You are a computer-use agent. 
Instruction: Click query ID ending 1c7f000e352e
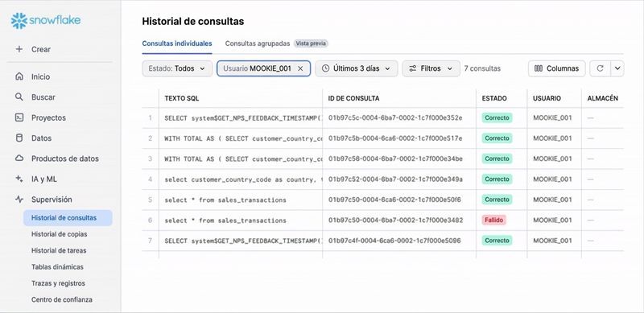395,118
